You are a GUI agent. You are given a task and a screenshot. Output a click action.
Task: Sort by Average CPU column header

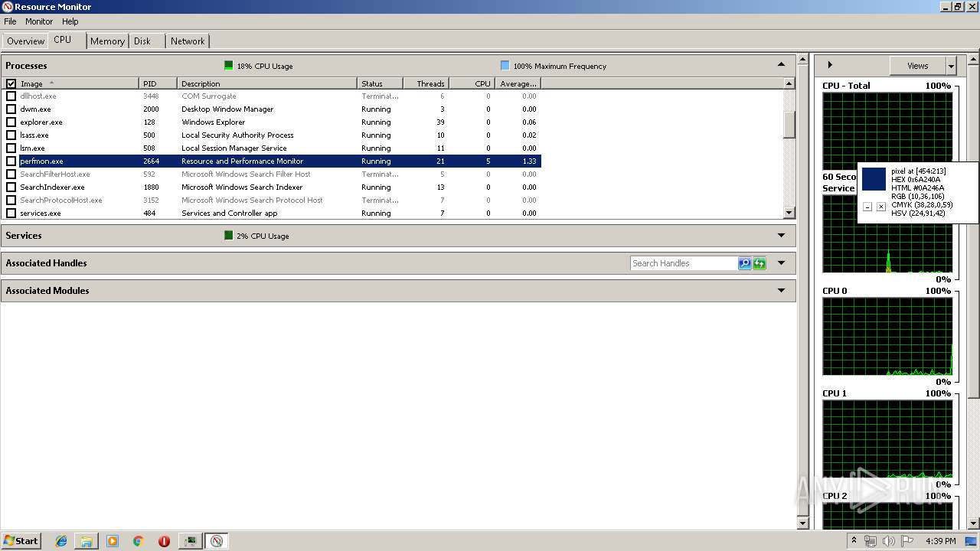pyautogui.click(x=518, y=83)
